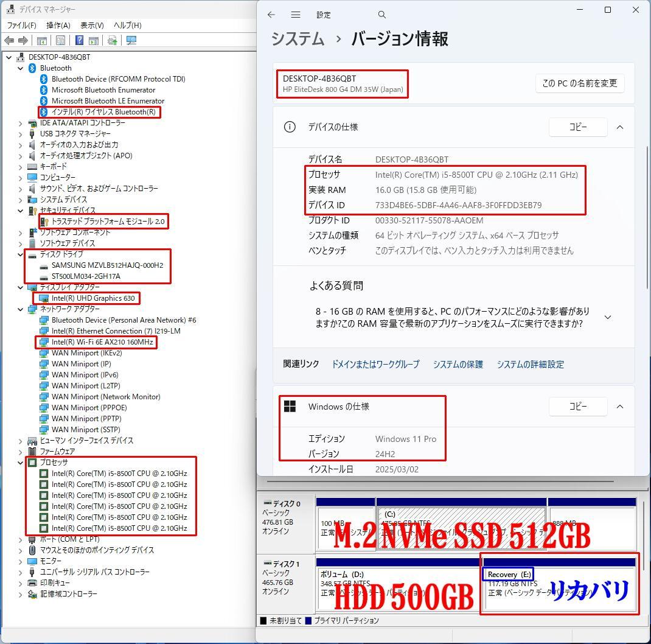The image size is (651, 644).
Task: Open the システムの保護 link
Action: (458, 364)
